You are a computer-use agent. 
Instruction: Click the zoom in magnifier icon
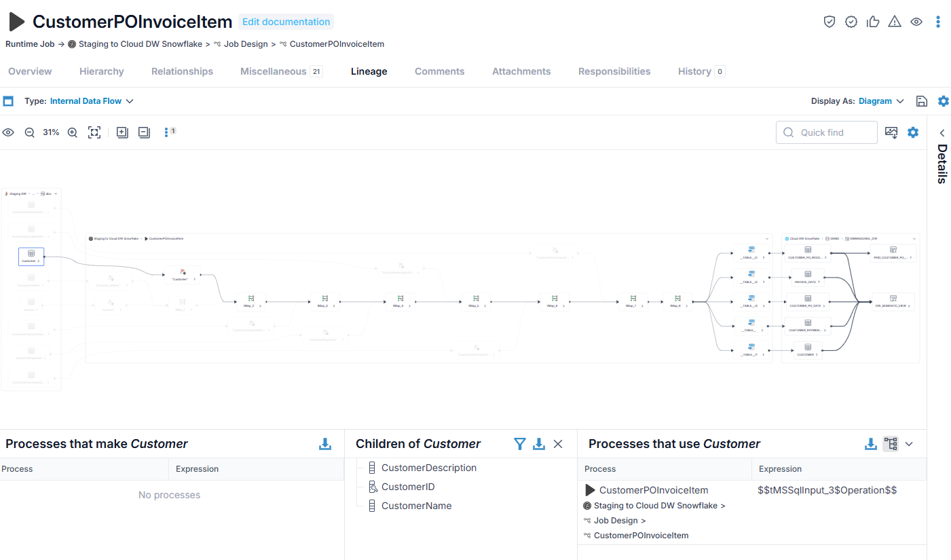pos(73,132)
